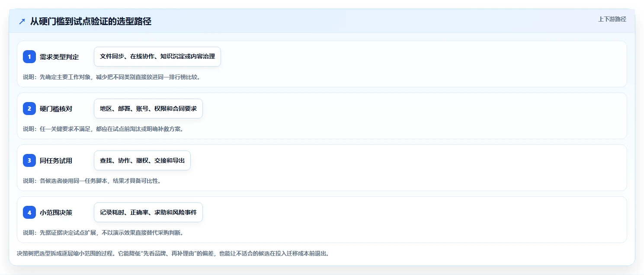
Task: Click the 上下游路径 label in header
Action: pos(612,19)
